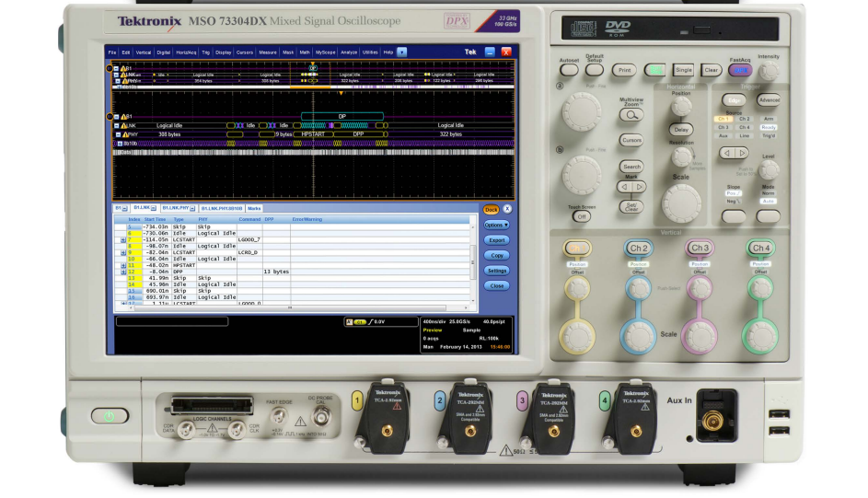Image resolution: width=868 pixels, height=498 pixels.
Task: Click the yellow channel 1 input badge
Action: (x=357, y=400)
